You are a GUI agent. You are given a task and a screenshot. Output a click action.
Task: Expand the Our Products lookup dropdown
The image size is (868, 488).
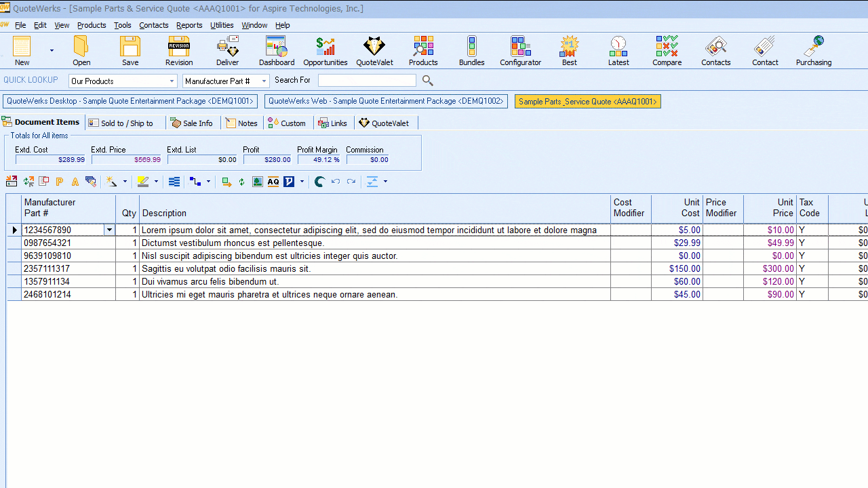point(172,81)
